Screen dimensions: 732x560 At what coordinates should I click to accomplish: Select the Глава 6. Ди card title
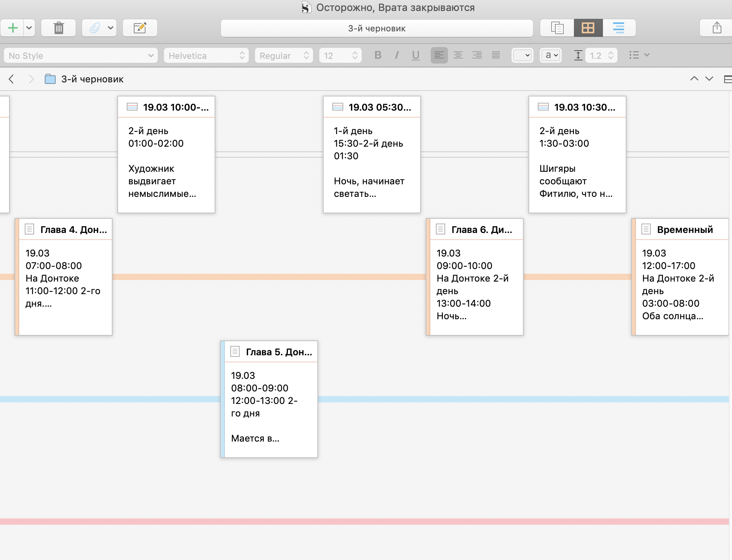482,229
